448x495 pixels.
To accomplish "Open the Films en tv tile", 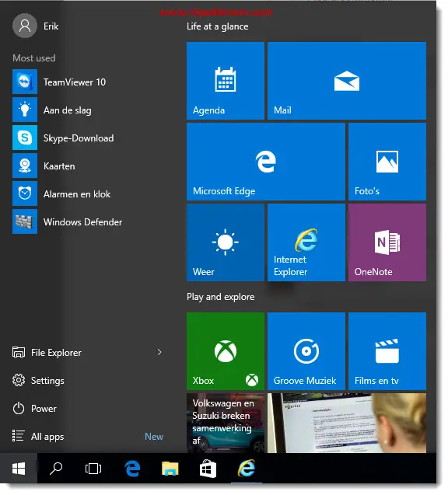I will coord(387,351).
